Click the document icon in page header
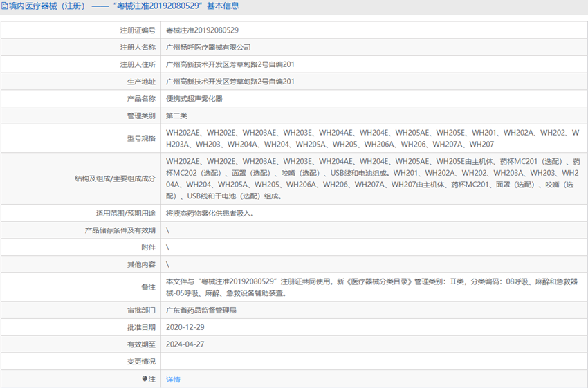This screenshot has height=388, width=588. [5, 6]
